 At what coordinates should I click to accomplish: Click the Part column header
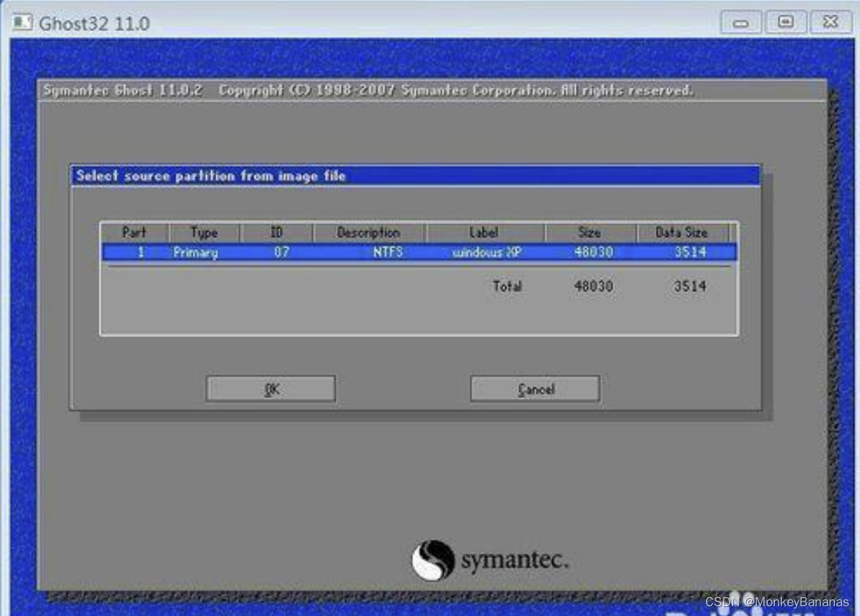(x=134, y=232)
